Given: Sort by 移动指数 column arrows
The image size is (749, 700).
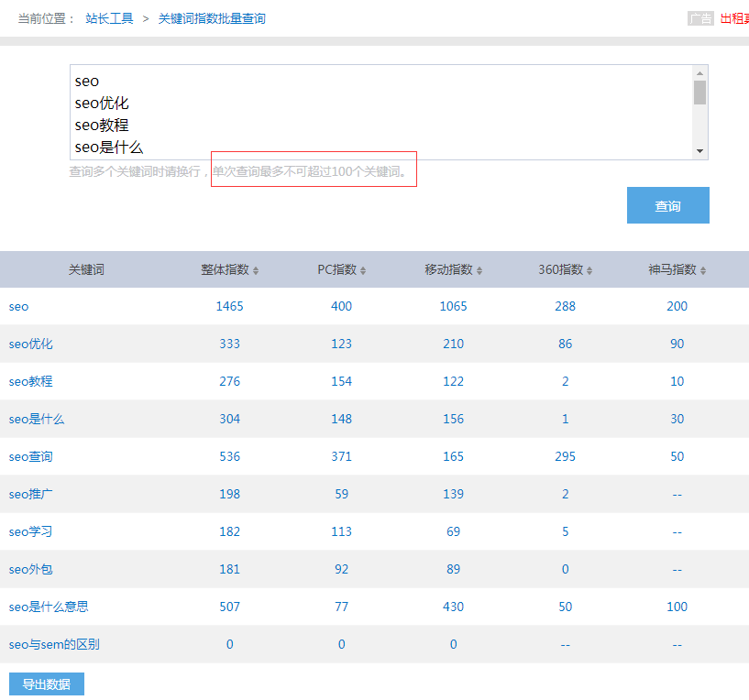Looking at the screenshot, I should coord(479,270).
